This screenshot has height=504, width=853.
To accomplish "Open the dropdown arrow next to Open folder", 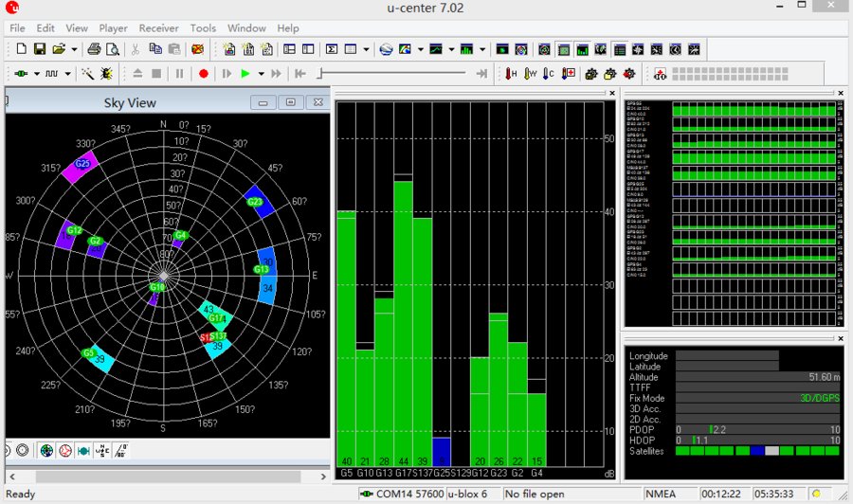I will (x=73, y=49).
